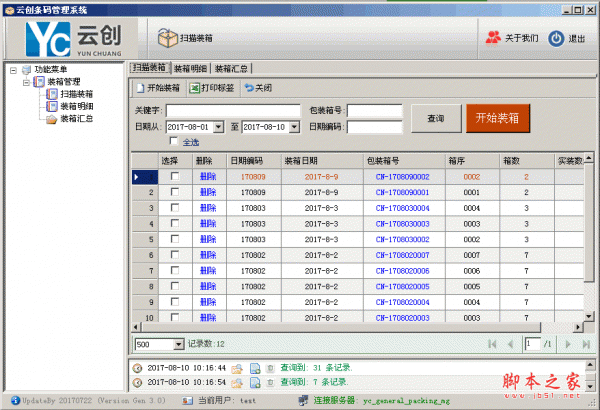Click 打印标签 print label toolbar icon
This screenshot has width=600, height=410.
(212, 88)
